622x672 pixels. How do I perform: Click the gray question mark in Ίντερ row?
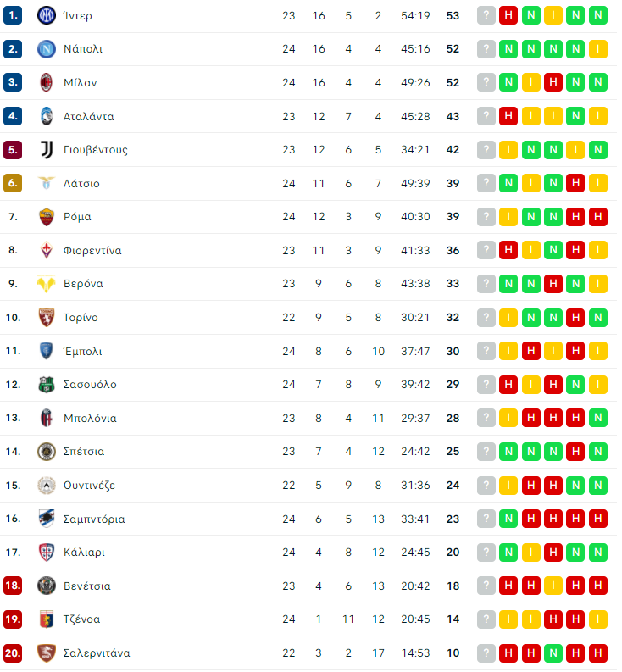[486, 15]
